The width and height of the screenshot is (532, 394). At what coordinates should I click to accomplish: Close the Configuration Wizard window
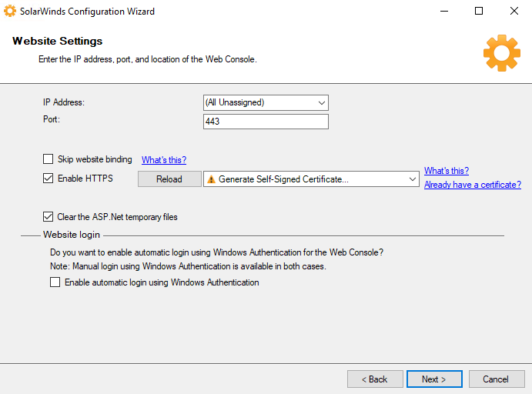tap(514, 12)
